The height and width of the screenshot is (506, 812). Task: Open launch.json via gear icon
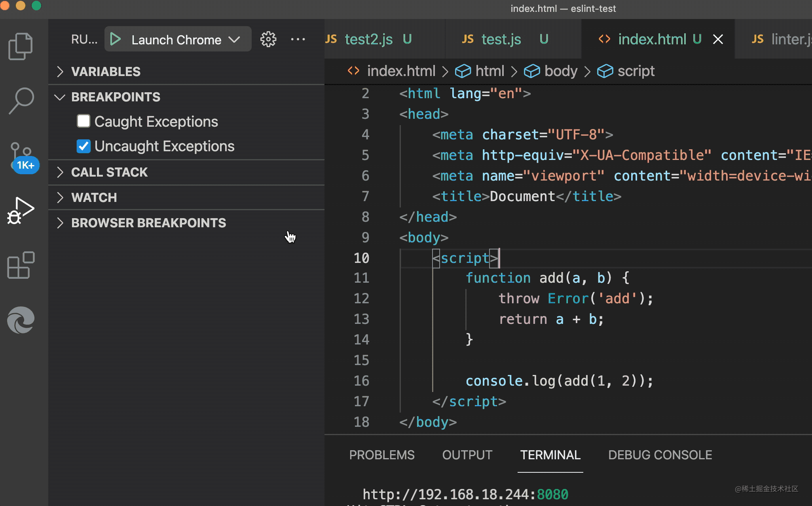pyautogui.click(x=268, y=39)
